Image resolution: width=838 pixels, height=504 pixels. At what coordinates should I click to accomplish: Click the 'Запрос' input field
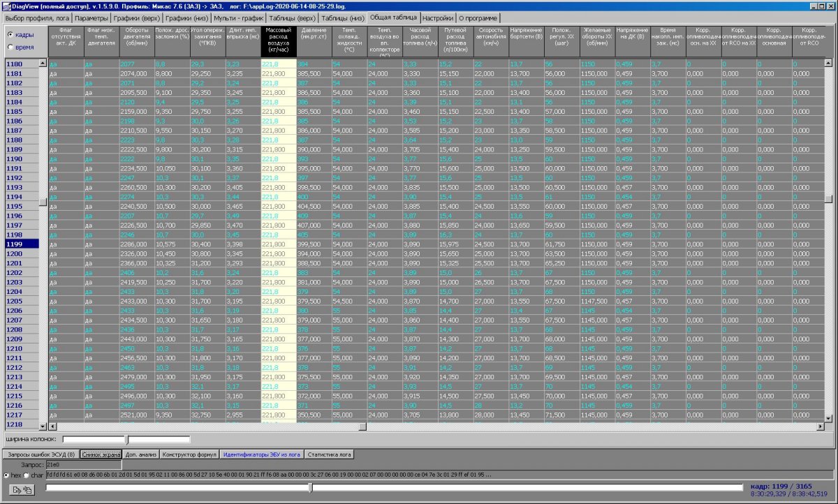pyautogui.click(x=83, y=465)
